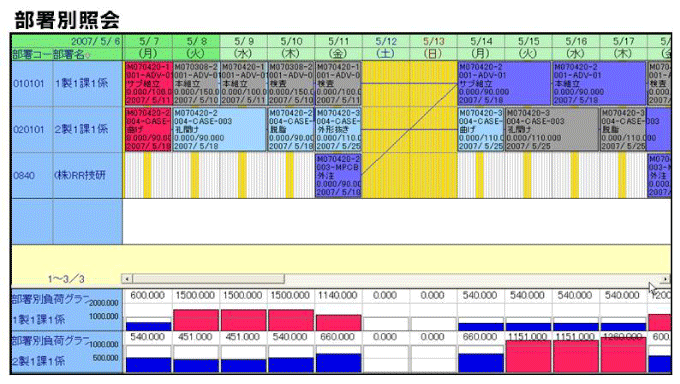Click red load bar for 1製1課1係 on 5/9
Image resolution: width=680 pixels, height=384 pixels.
tap(244, 320)
